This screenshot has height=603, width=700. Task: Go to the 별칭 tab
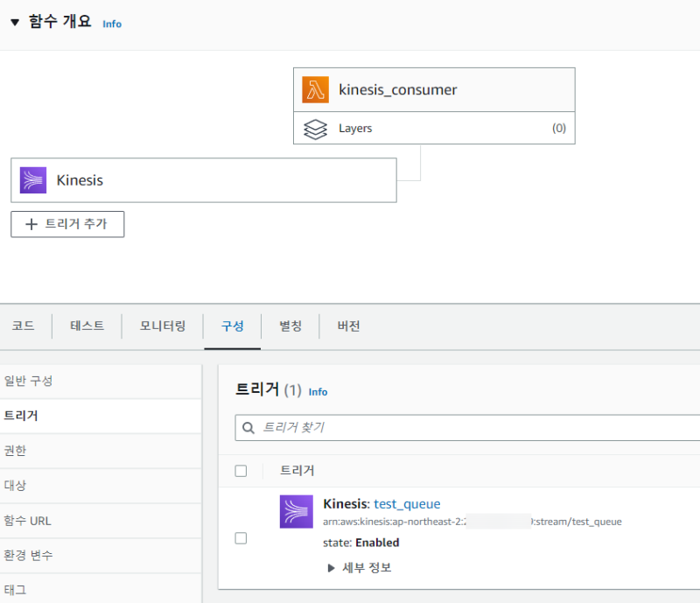coord(290,326)
